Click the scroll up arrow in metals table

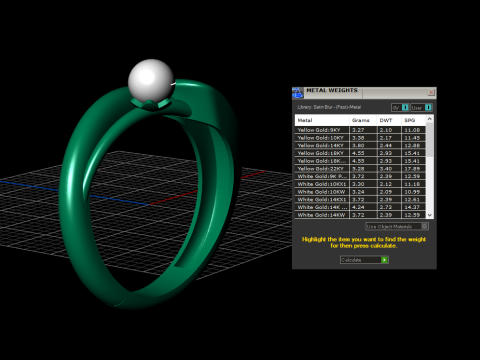pyautogui.click(x=430, y=119)
